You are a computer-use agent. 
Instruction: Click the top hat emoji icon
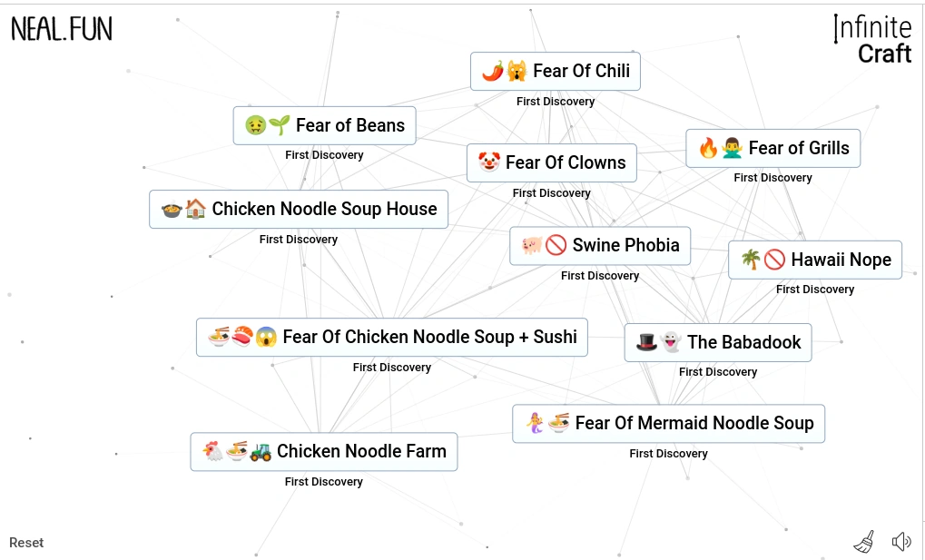[646, 342]
